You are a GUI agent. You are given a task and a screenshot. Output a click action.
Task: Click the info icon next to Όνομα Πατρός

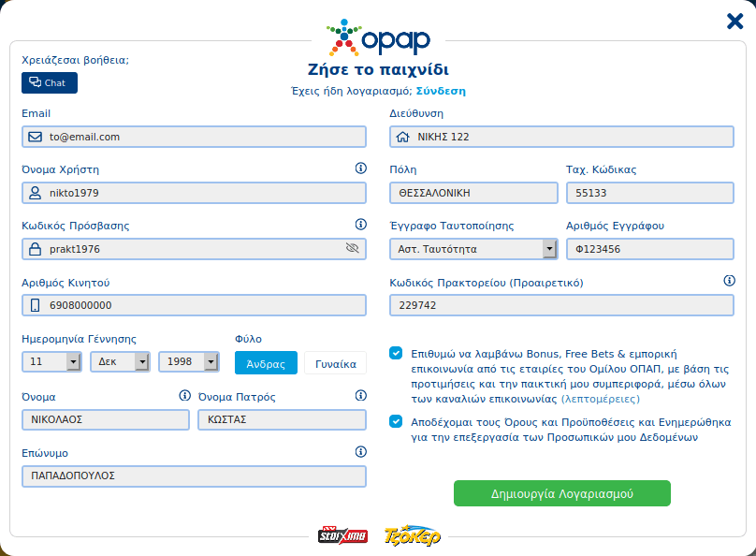[x=360, y=396]
